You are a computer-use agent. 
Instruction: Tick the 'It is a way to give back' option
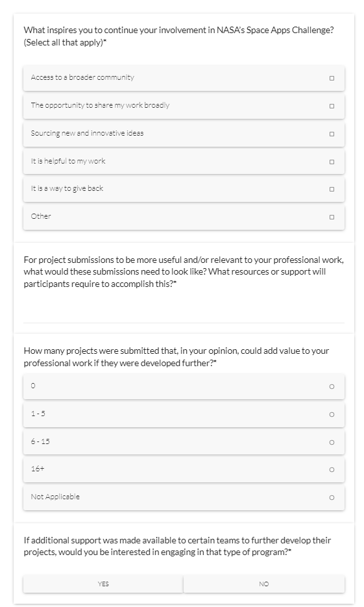click(332, 190)
